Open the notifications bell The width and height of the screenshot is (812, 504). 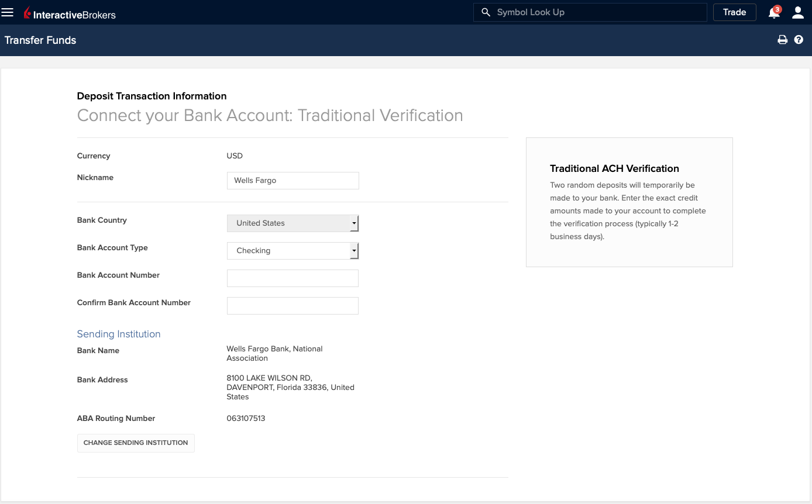(774, 13)
